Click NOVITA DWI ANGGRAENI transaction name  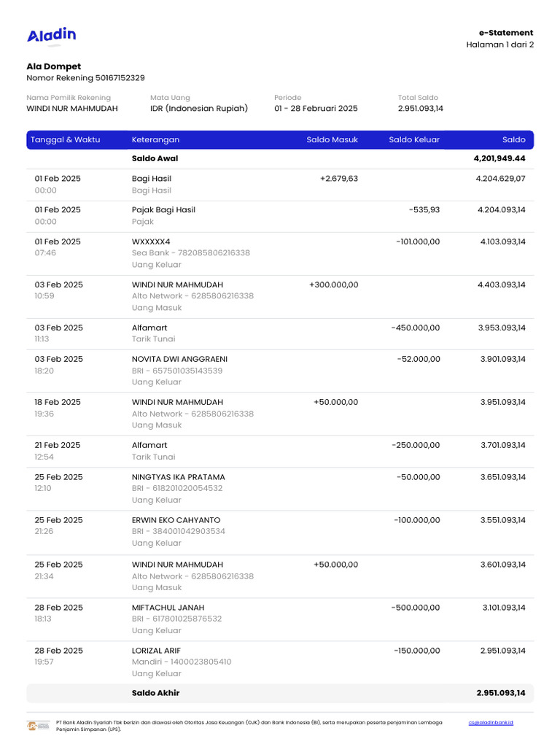coord(179,359)
